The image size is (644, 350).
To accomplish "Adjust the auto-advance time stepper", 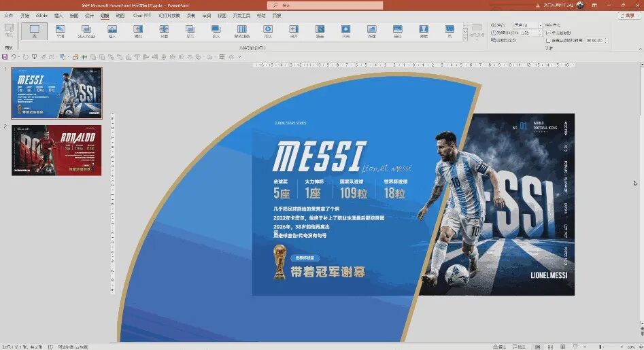I will point(605,41).
